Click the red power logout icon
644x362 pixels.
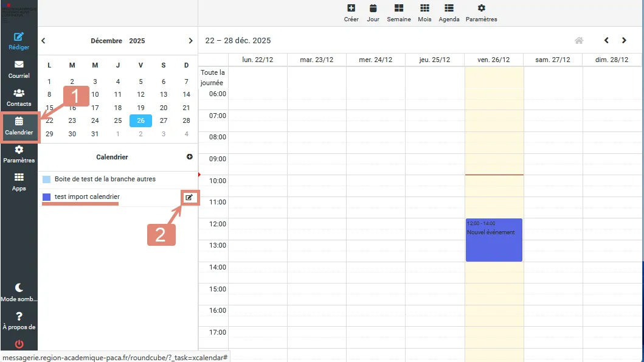[19, 344]
